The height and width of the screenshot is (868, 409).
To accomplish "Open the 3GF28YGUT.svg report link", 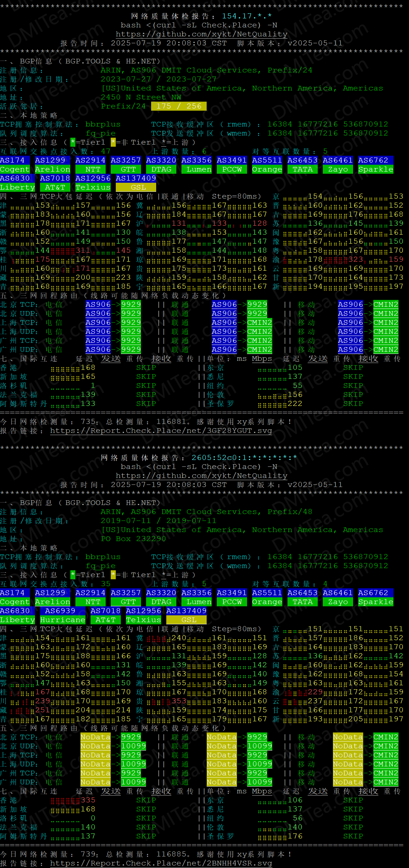I will tap(161, 431).
